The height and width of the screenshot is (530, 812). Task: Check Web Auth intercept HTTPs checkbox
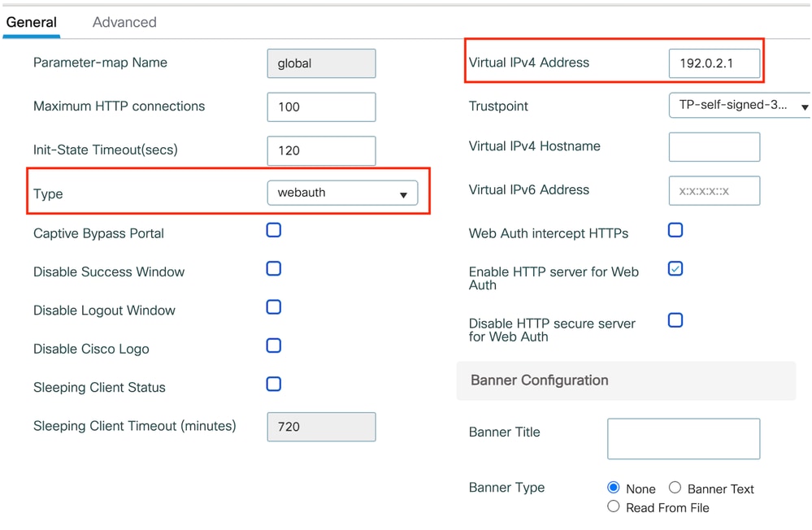click(675, 230)
